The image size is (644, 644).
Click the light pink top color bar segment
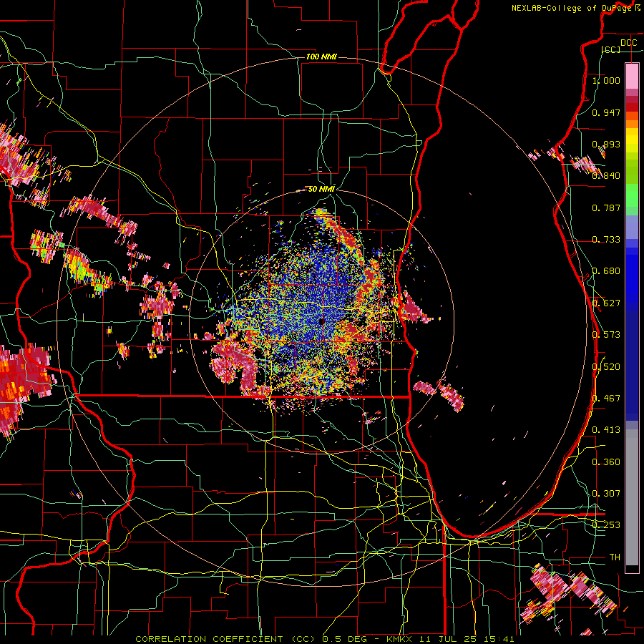pos(632,76)
